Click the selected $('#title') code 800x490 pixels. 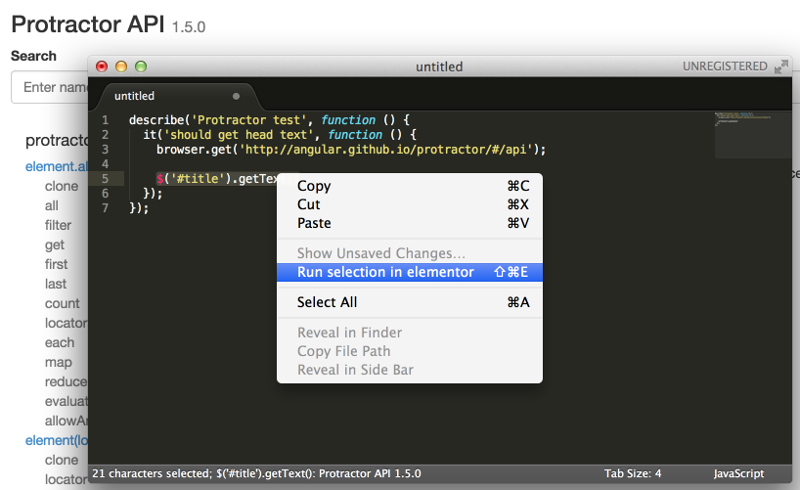pyautogui.click(x=217, y=179)
